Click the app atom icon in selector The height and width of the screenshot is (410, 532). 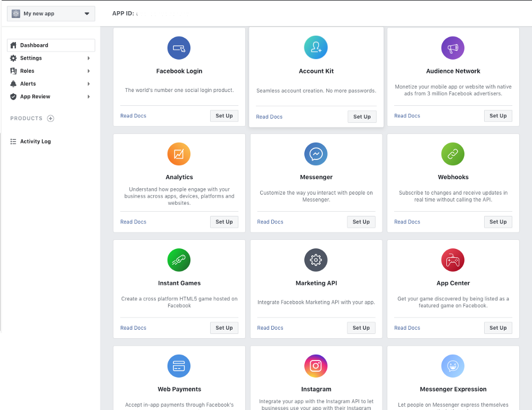(x=16, y=14)
